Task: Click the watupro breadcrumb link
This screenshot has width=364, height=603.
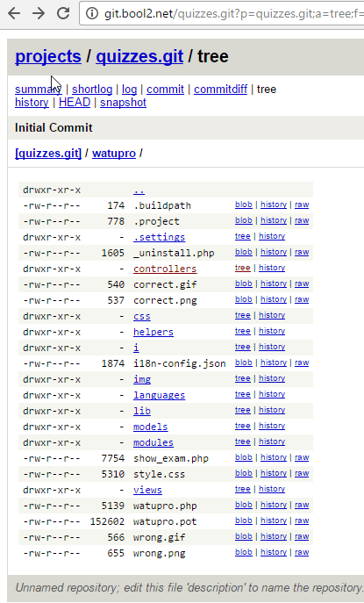Action: (114, 153)
